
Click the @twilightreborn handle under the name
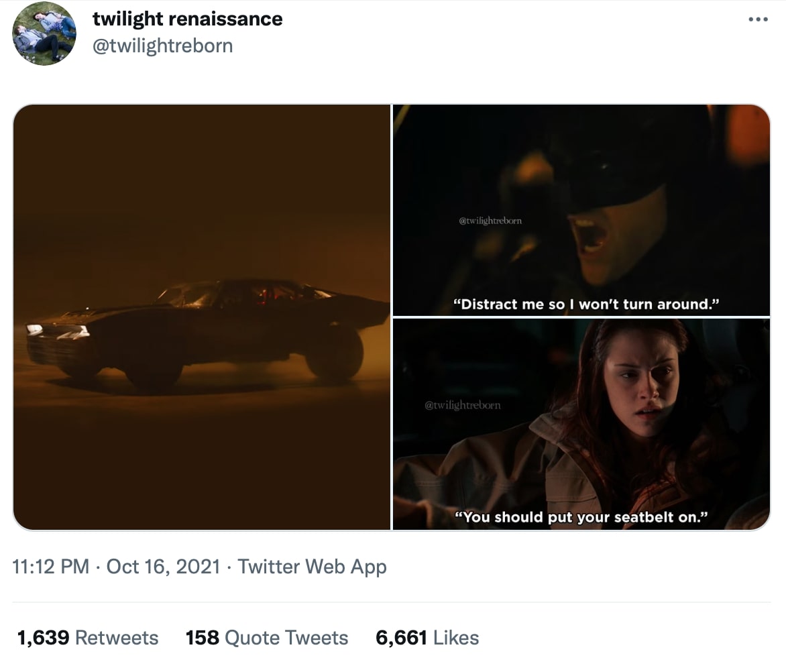pyautogui.click(x=162, y=46)
